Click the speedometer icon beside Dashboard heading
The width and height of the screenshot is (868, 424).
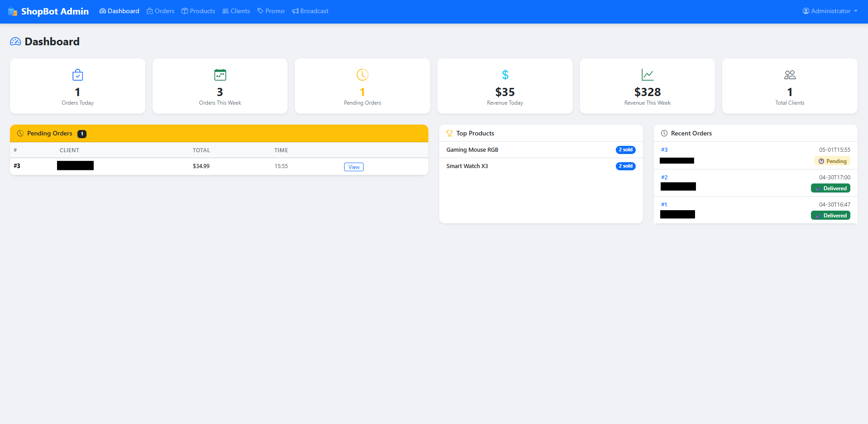point(15,42)
